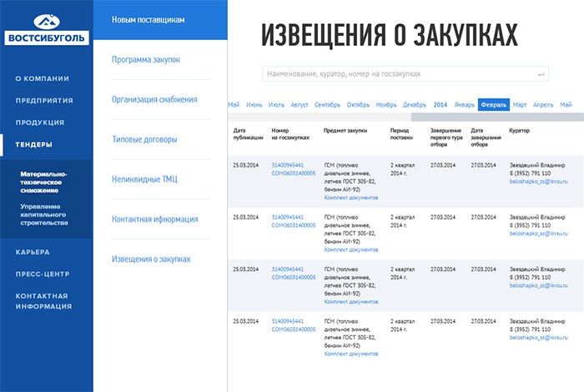Viewport: 584px width, 392px height.
Task: Open Продукция in the sidebar
Action: click(39, 122)
